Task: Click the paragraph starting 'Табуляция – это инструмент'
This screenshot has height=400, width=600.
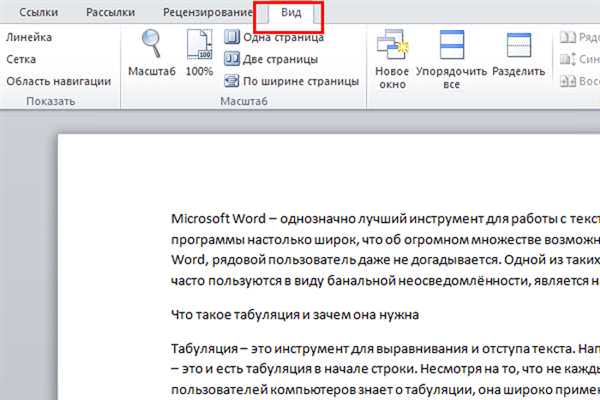Action: point(385,369)
